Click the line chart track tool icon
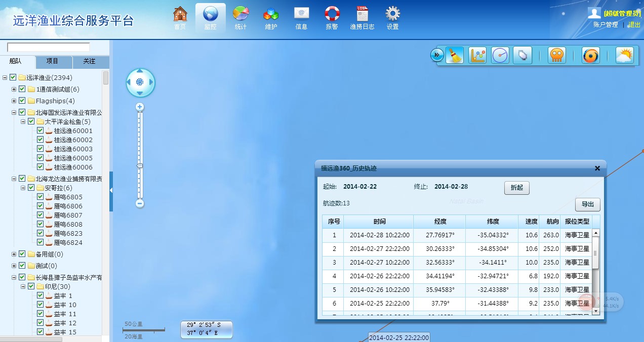The width and height of the screenshot is (644, 342). point(477,55)
